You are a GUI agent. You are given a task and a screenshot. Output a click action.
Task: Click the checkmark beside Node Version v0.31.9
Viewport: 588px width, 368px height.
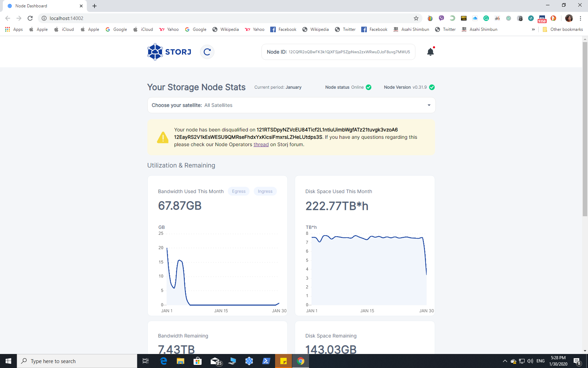432,87
